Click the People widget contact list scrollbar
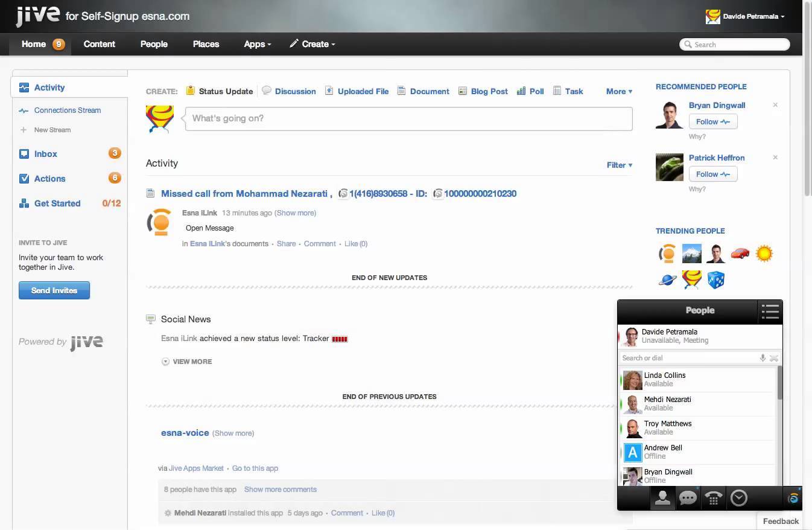 [779, 382]
